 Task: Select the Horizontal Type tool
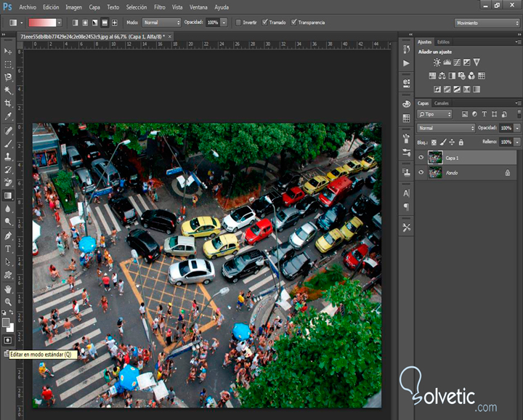coord(8,249)
